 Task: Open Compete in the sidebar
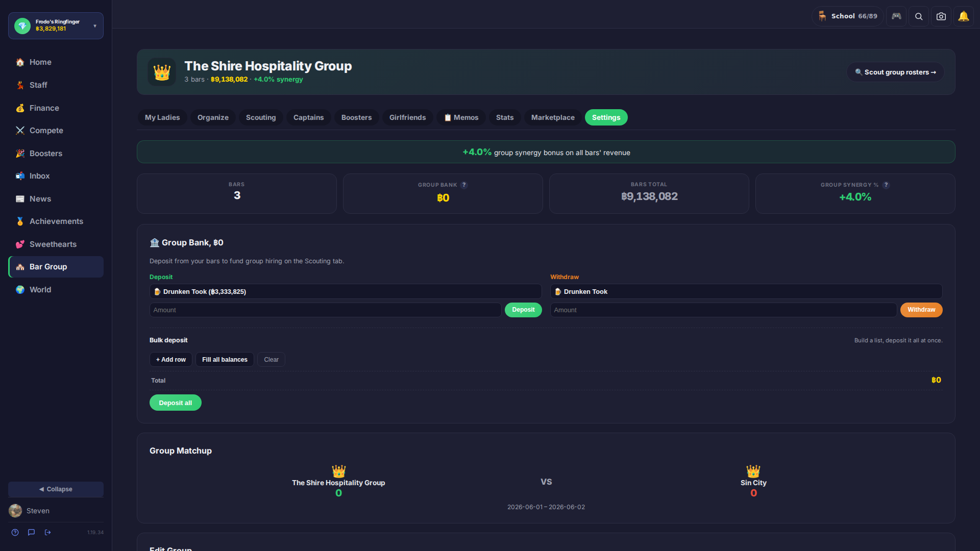(56, 131)
